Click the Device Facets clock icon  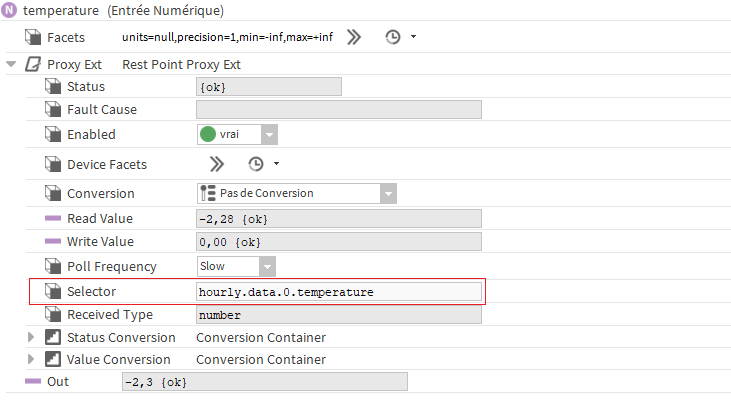point(256,164)
